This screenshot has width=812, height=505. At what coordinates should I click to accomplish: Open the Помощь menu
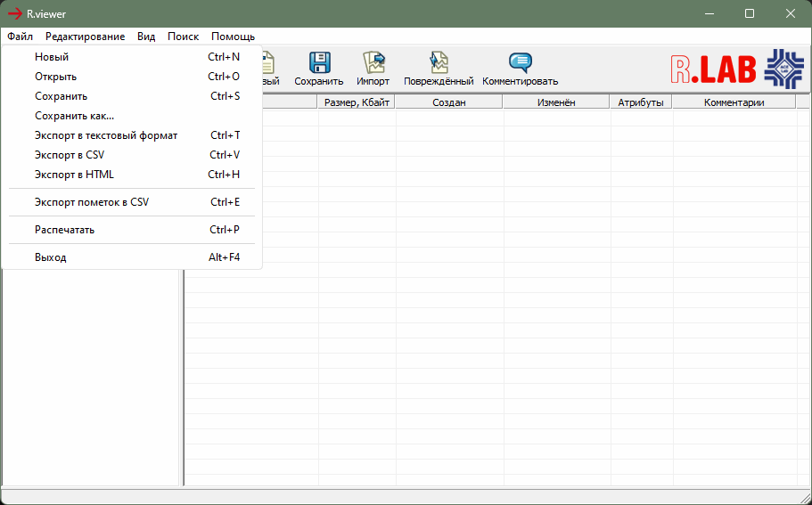(233, 37)
